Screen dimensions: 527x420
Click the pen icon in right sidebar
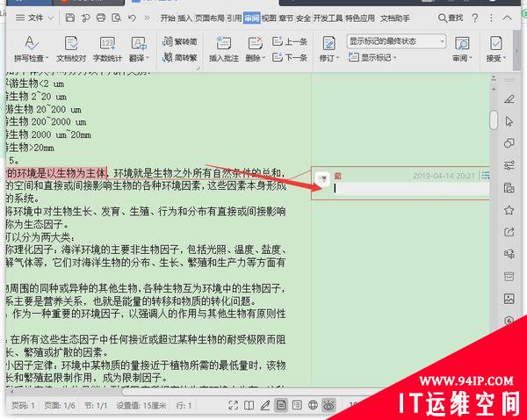(509, 99)
